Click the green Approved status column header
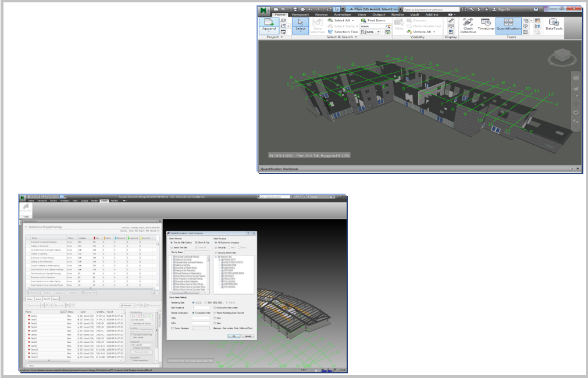The height and width of the screenshot is (378, 588). pyautogui.click(x=133, y=238)
